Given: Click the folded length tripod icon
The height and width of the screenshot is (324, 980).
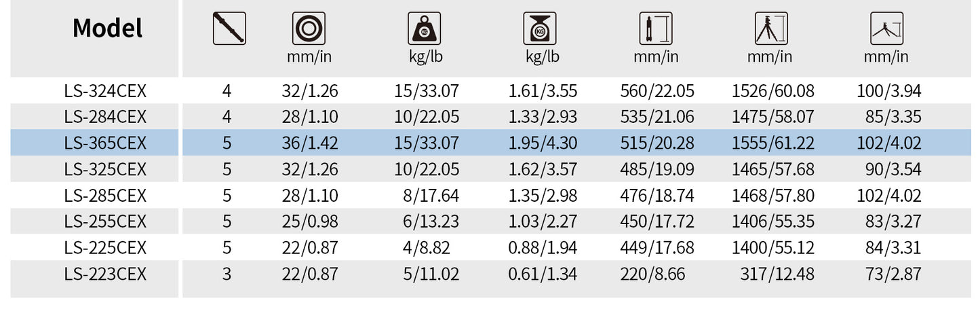Looking at the screenshot, I should click(x=656, y=29).
